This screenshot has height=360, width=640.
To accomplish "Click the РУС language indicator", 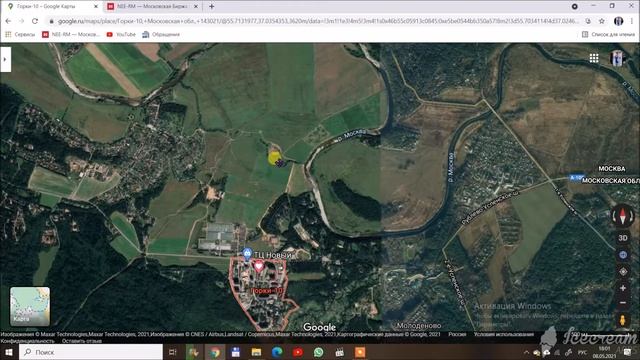I will (x=582, y=352).
